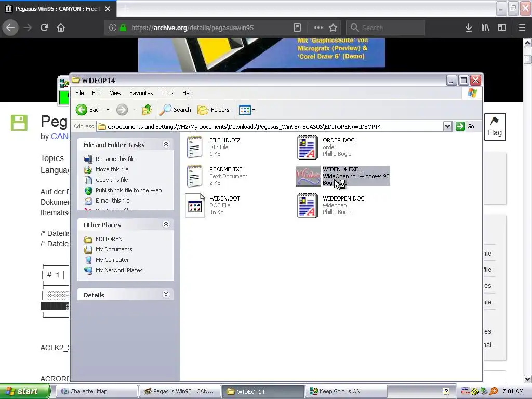
Task: Expand the Address bar dropdown
Action: pyautogui.click(x=447, y=127)
